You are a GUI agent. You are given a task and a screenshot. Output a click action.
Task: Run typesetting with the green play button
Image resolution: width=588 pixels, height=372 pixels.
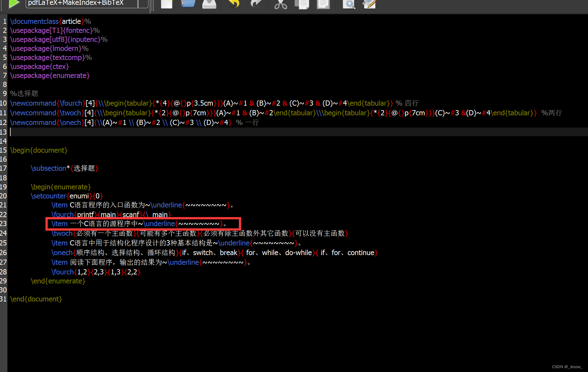tap(14, 4)
